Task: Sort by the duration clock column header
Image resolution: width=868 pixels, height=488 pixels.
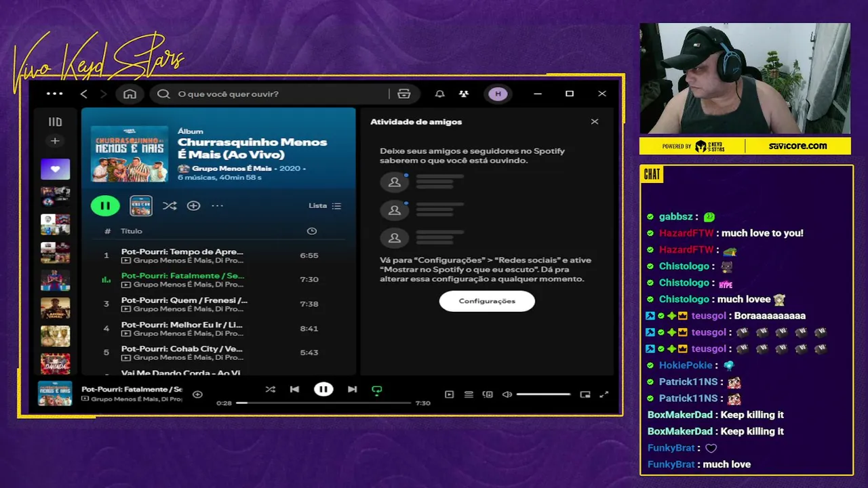Action: point(311,231)
